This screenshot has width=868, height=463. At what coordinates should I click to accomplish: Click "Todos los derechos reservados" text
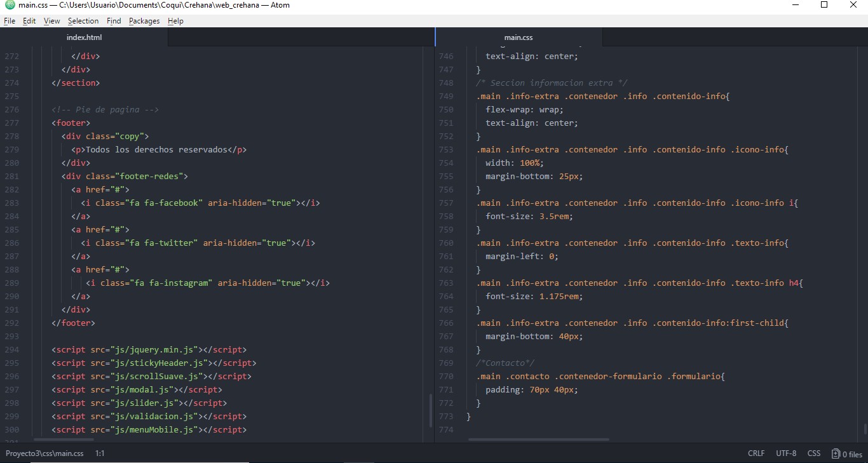tap(156, 149)
